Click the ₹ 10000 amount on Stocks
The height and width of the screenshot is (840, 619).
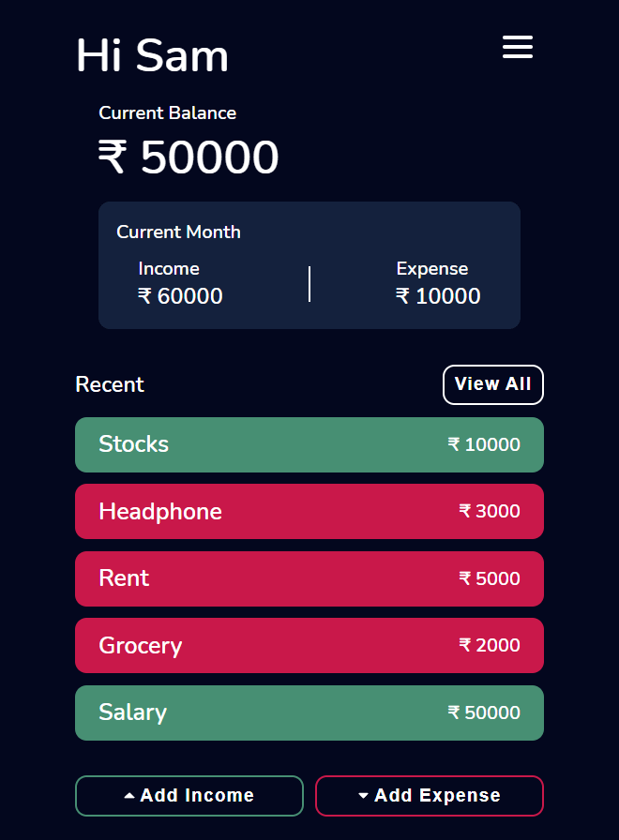pos(484,444)
